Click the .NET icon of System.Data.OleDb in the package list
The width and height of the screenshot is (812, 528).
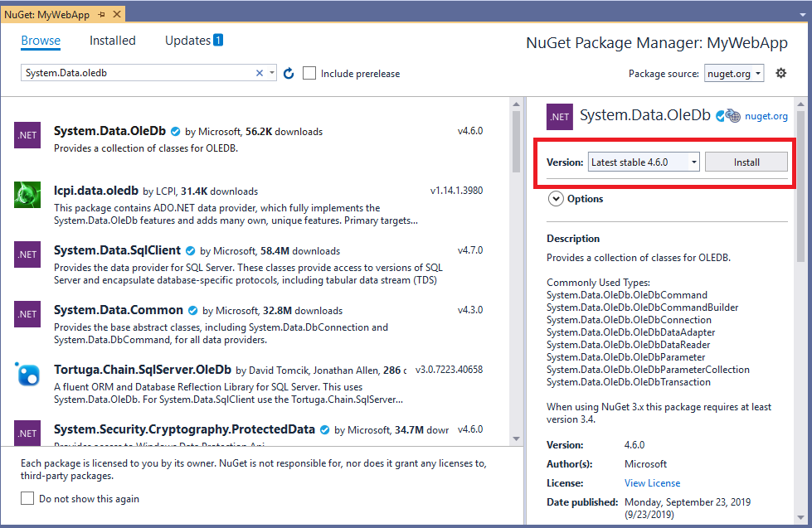click(x=27, y=135)
